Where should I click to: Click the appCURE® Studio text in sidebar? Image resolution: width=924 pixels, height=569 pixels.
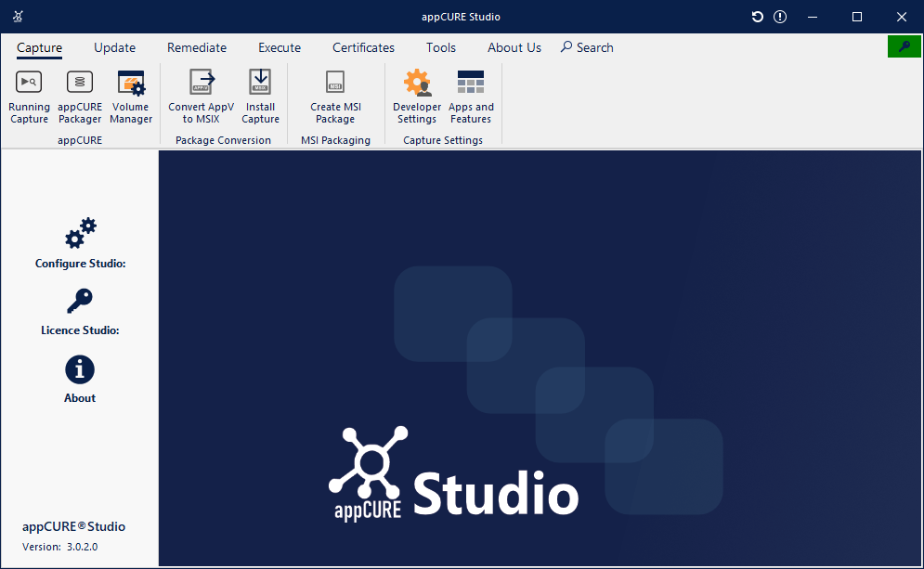[73, 526]
